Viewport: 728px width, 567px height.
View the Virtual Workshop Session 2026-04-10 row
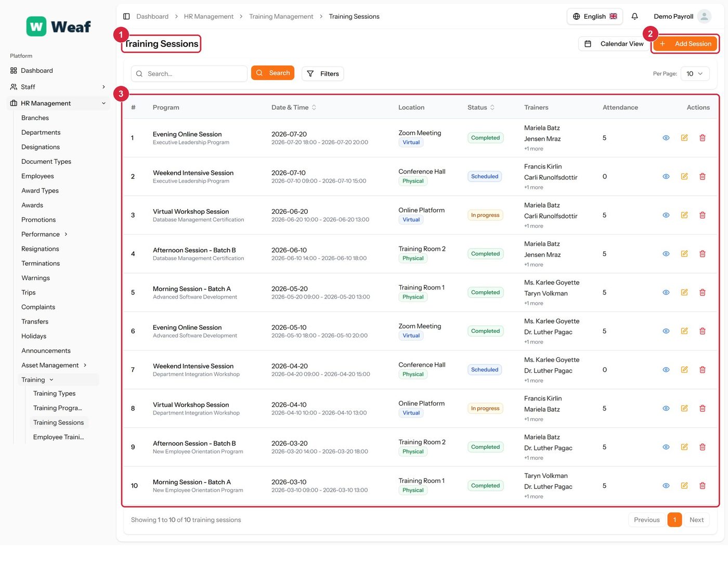point(666,408)
